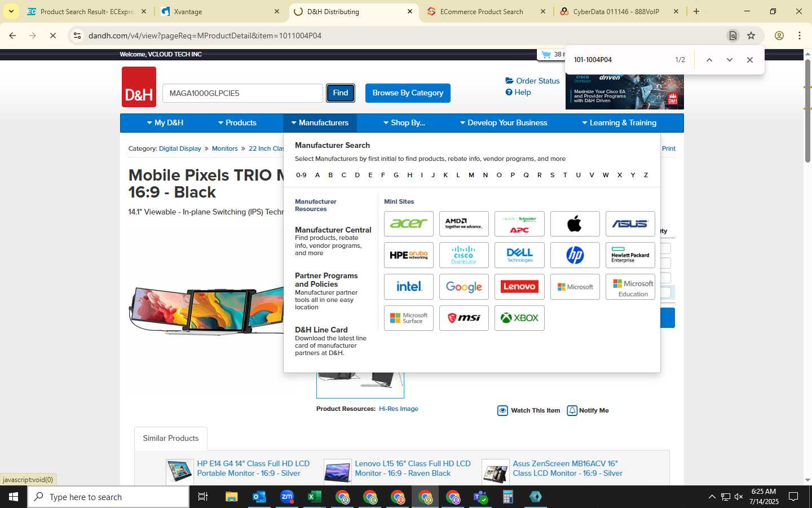
Task: Open the Google mini site logo
Action: click(x=464, y=287)
